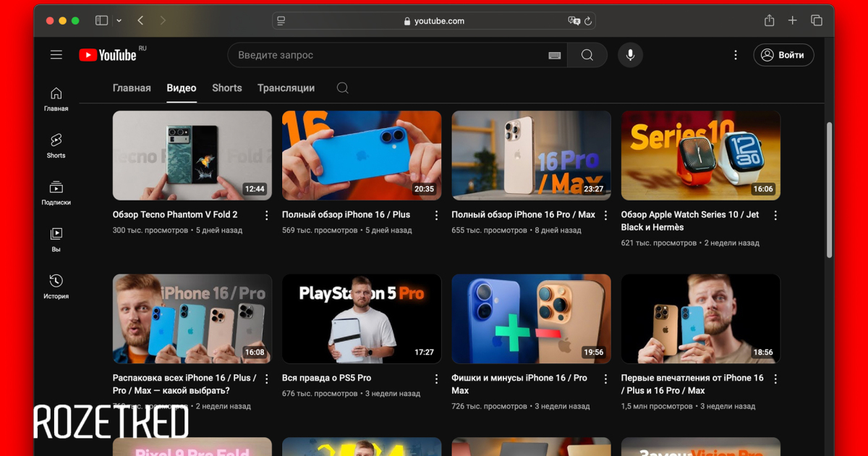
Task: Open Apple Watch Series 10 video thumbnail
Action: point(700,155)
